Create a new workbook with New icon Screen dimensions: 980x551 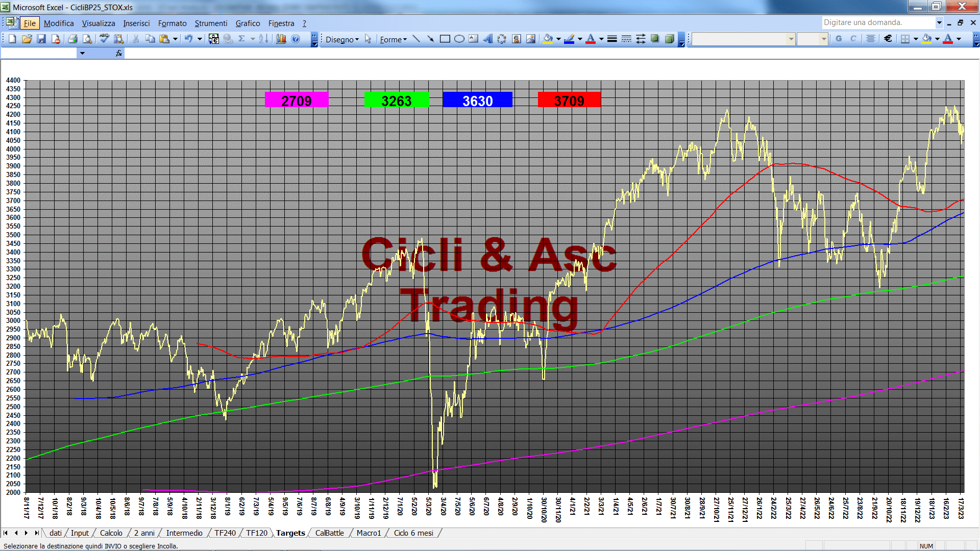point(12,39)
